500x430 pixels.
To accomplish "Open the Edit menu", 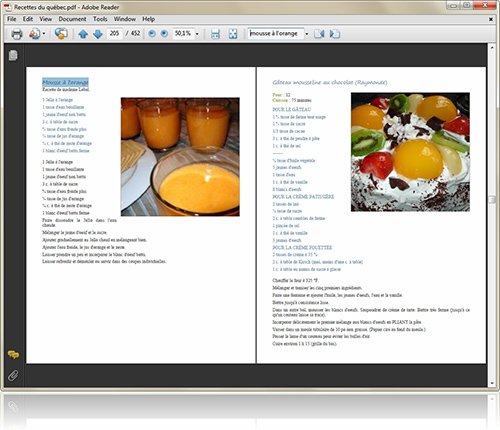I will (28, 19).
